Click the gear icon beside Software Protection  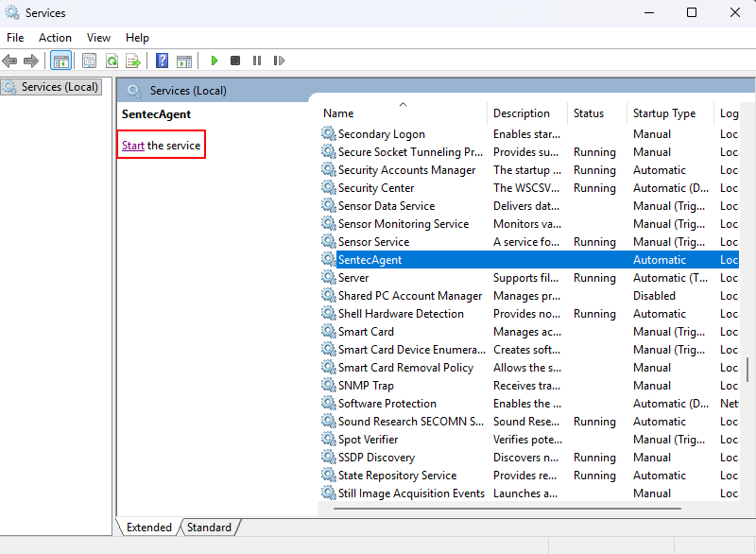(x=329, y=403)
